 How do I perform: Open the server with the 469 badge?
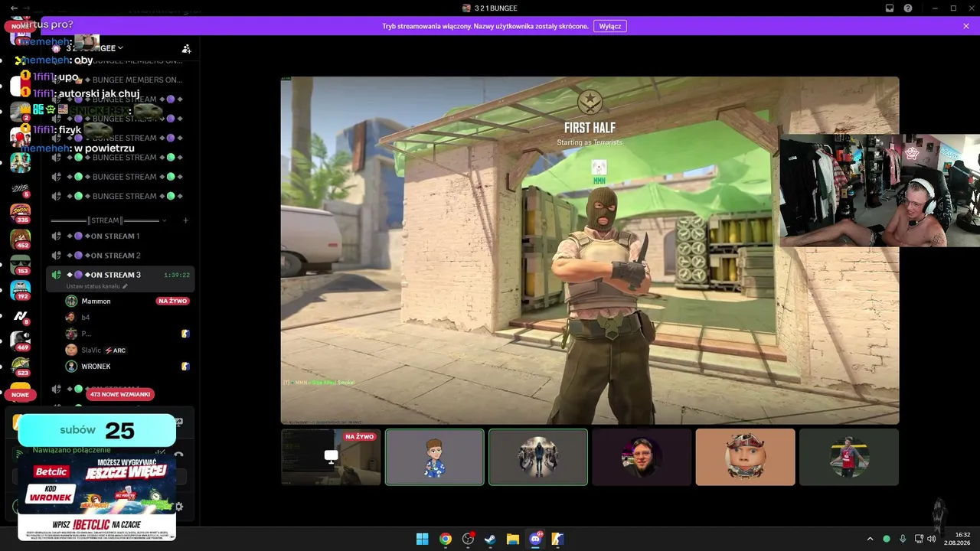pyautogui.click(x=20, y=341)
